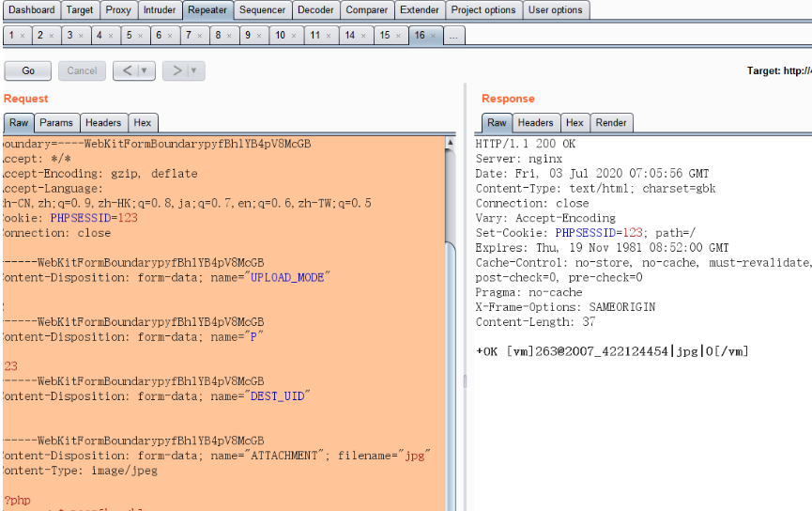Screen dimensions: 812x511
Task: Open the Sequencer tab
Action: (262, 9)
